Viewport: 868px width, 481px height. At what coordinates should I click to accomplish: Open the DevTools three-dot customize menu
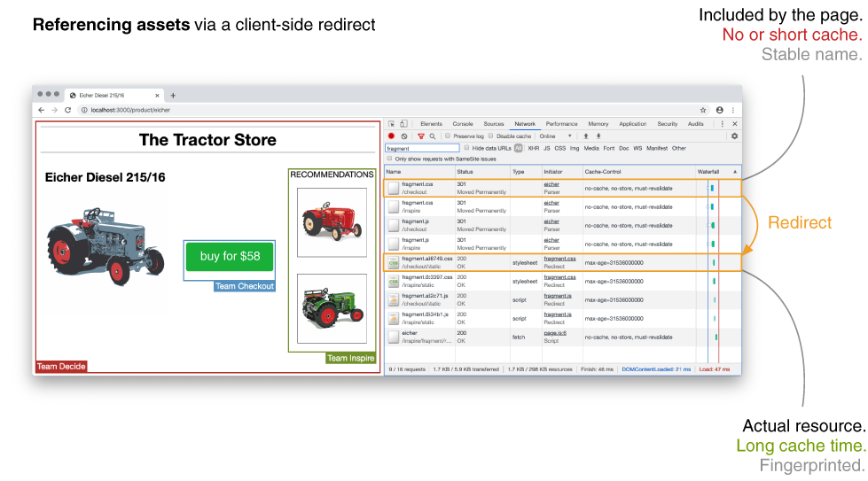click(x=722, y=124)
